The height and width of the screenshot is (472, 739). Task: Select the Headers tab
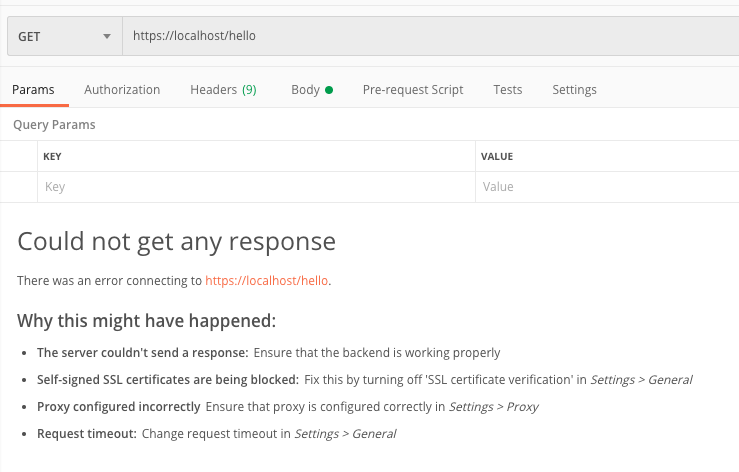(213, 90)
